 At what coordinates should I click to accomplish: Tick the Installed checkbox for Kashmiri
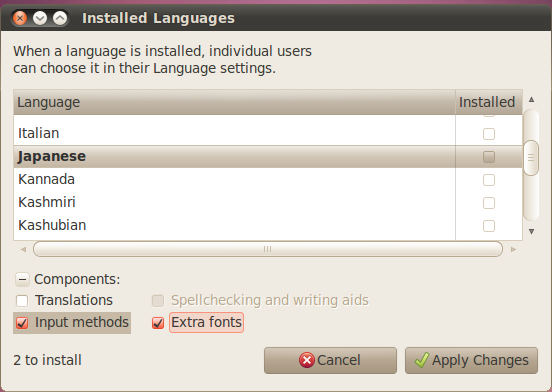point(489,203)
